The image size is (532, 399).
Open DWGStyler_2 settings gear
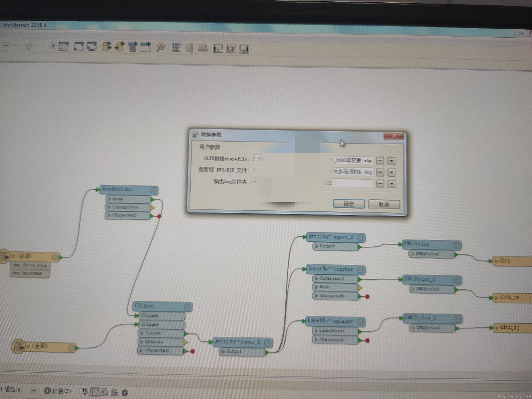click(x=457, y=280)
